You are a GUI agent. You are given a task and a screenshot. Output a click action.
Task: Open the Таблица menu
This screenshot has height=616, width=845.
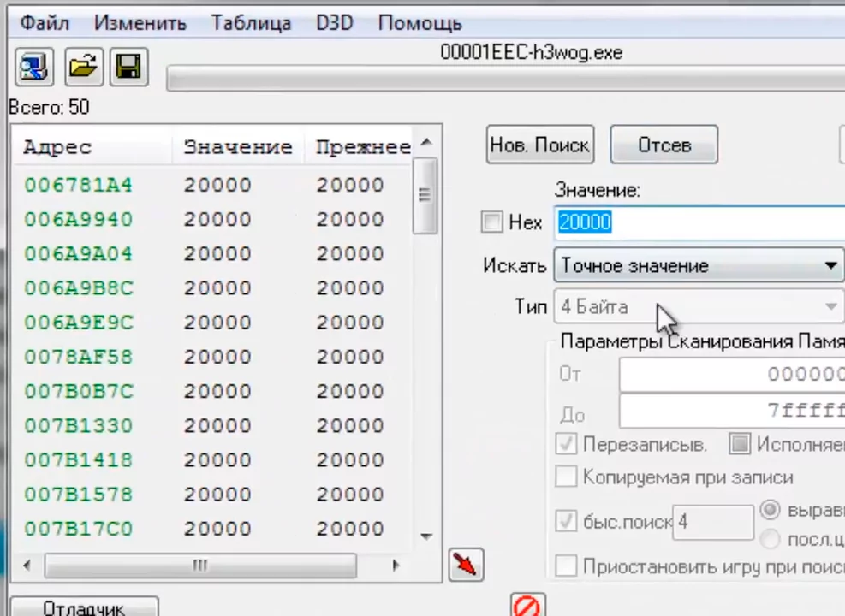[x=251, y=23]
